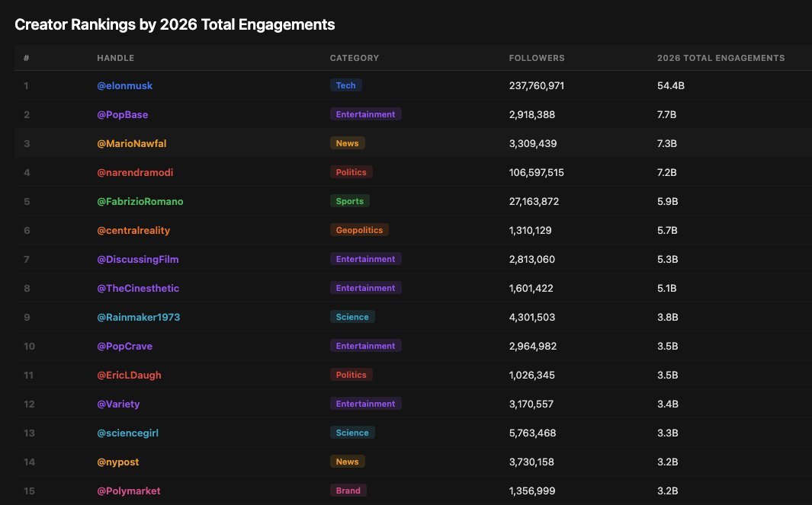Click Entertainment badge in @PopBase row
The image size is (812, 505).
tap(366, 114)
